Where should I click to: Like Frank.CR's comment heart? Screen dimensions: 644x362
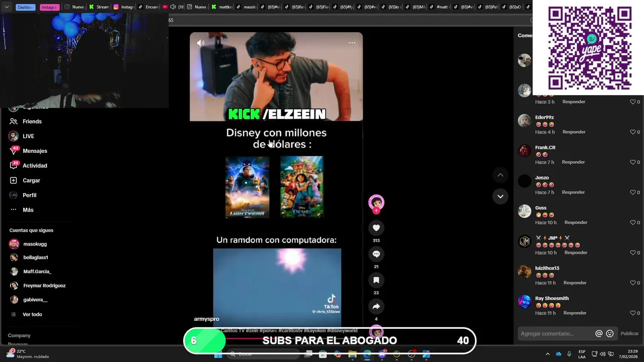click(x=633, y=162)
